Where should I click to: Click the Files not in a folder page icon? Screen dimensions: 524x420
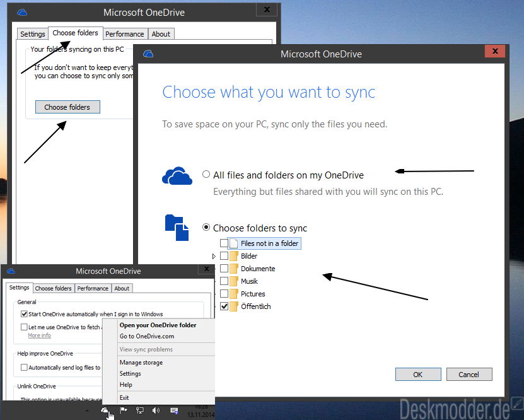pyautogui.click(x=234, y=243)
